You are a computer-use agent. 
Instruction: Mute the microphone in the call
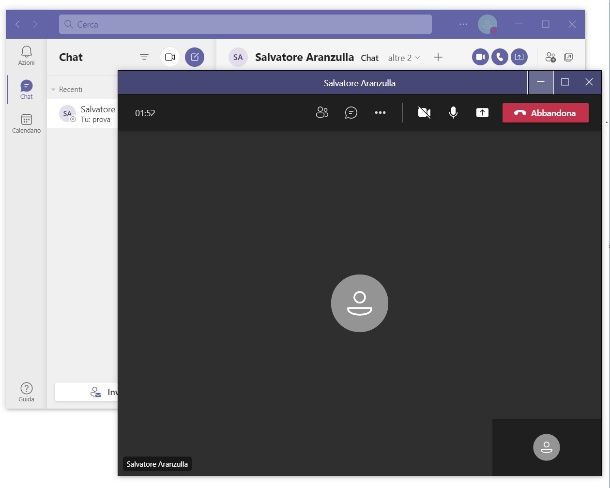453,113
